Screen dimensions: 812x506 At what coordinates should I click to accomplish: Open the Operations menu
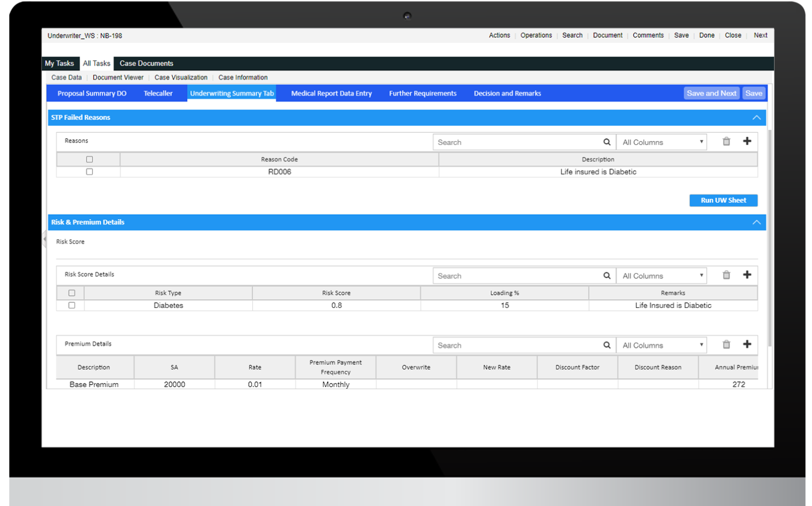click(536, 35)
